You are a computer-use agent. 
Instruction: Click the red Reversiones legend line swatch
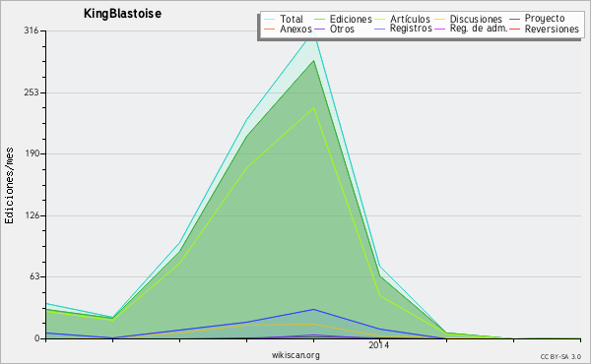tap(515, 29)
